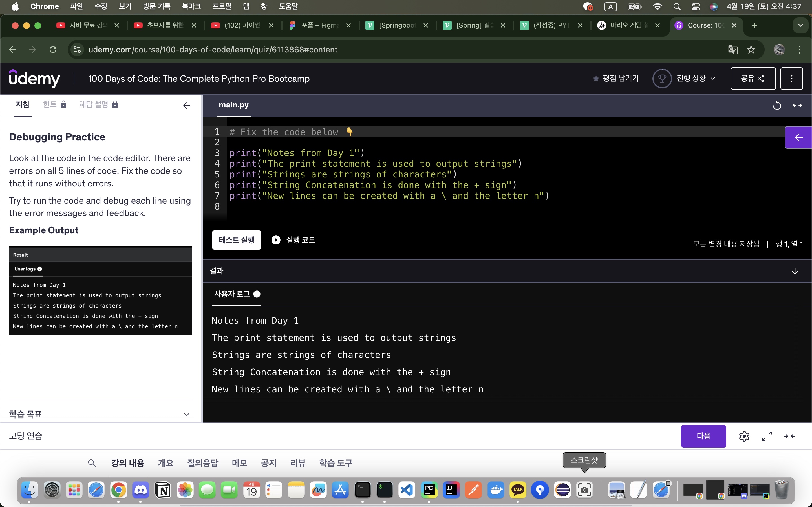The height and width of the screenshot is (507, 812).
Task: Click the Google Translate icon in address bar
Action: [732, 50]
